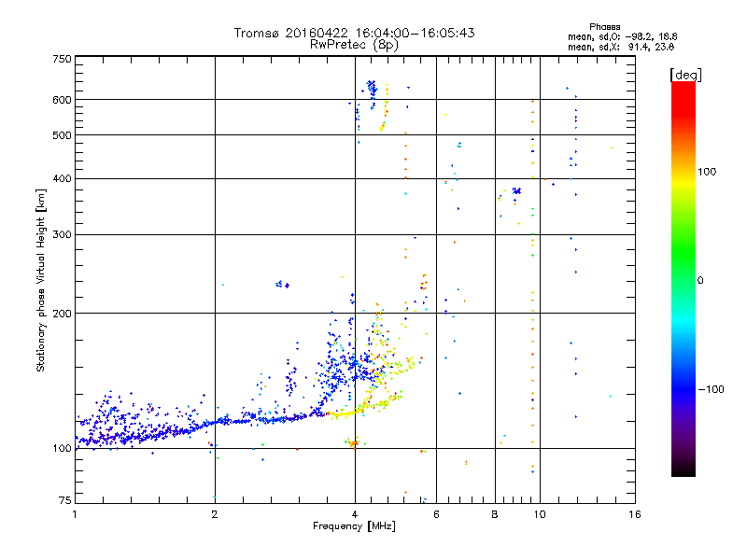Click the x-axis tick label '8'
The height and width of the screenshot is (560, 747).
tap(495, 514)
